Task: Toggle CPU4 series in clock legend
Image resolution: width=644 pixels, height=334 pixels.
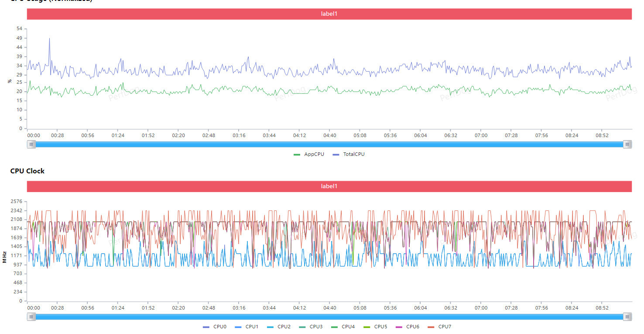Action: 343,327
